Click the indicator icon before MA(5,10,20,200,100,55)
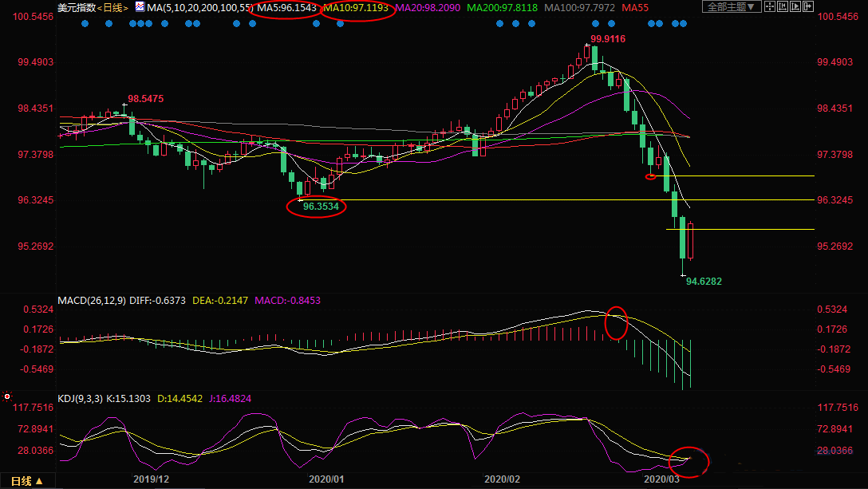The image size is (868, 489). click(x=140, y=7)
